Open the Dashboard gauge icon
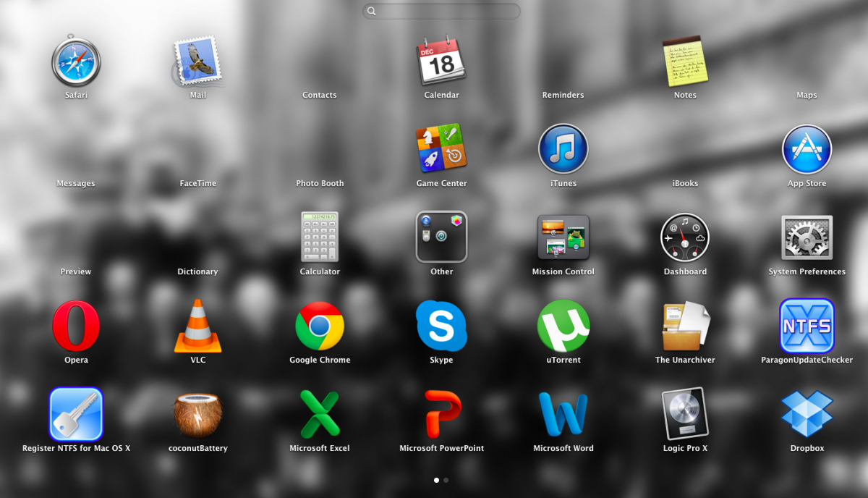This screenshot has width=868, height=498. coord(685,237)
